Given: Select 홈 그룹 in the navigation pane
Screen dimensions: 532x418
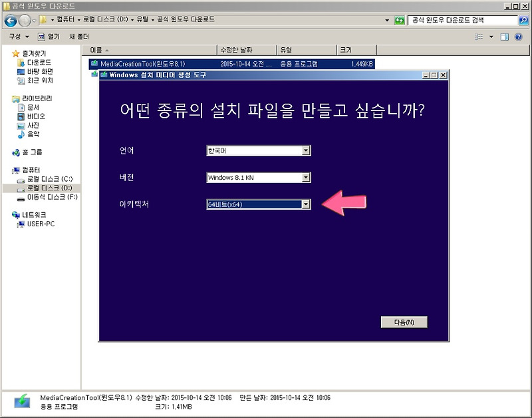Looking at the screenshot, I should pos(32,152).
